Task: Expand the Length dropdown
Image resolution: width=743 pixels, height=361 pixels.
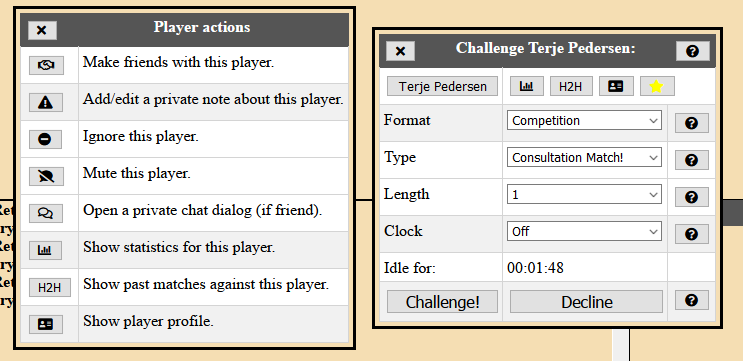Action: [x=584, y=194]
